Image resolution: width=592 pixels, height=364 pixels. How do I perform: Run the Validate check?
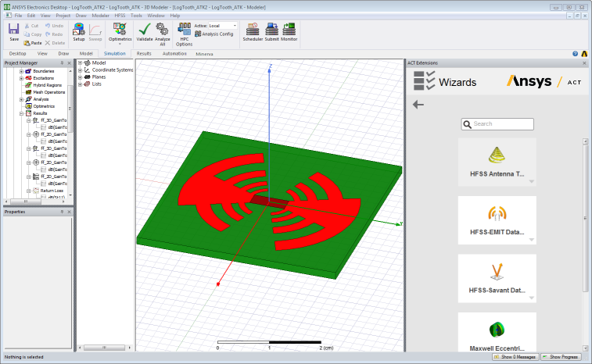pos(145,32)
